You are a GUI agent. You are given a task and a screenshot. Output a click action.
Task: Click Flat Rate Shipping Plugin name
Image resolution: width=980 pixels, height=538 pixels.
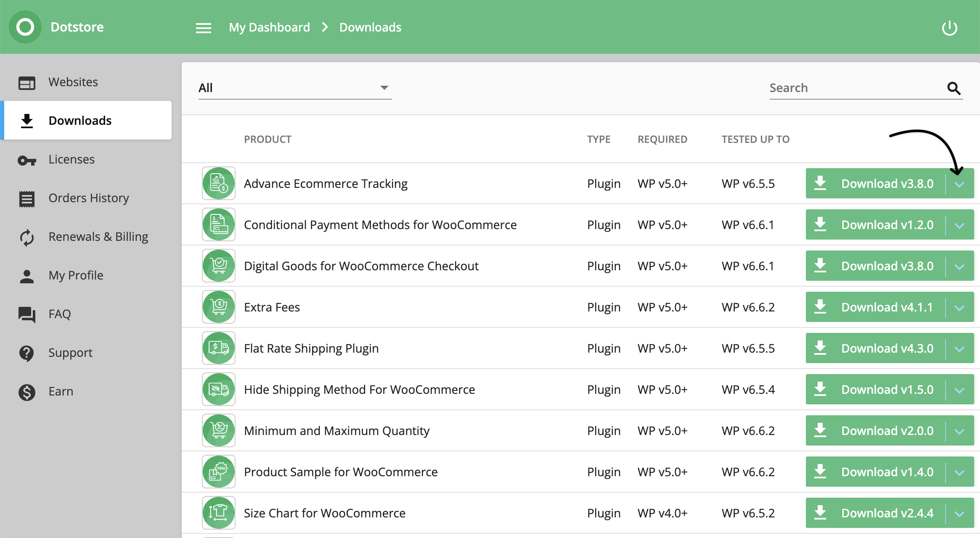(311, 348)
